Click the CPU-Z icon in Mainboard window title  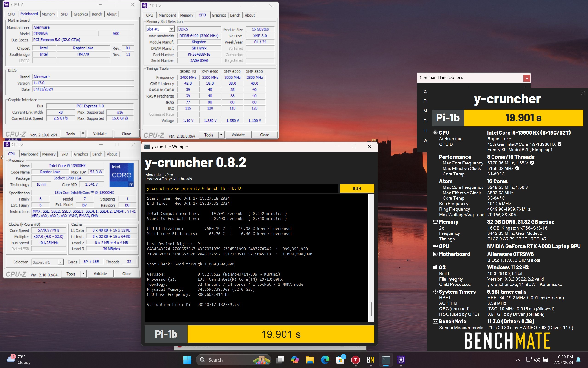coord(7,4)
